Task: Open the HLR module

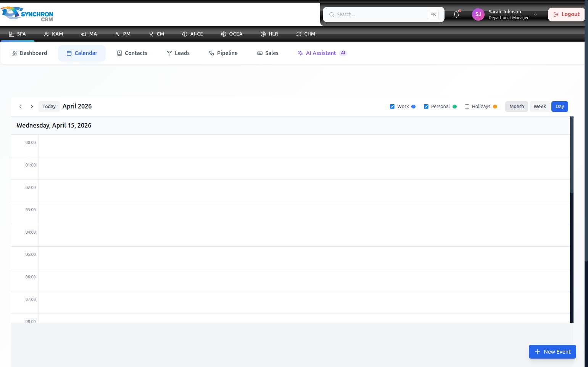Action: [269, 34]
